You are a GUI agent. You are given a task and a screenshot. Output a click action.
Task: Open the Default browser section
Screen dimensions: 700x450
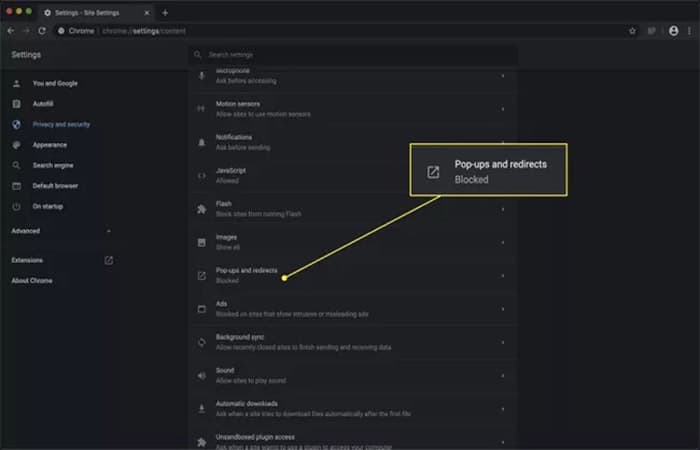[55, 186]
